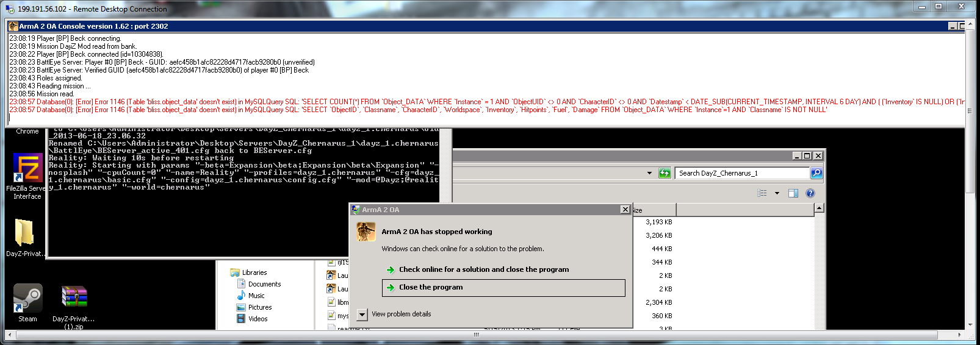Maximize the Explorer window
Image resolution: width=980 pixels, height=345 pixels.
tap(807, 156)
